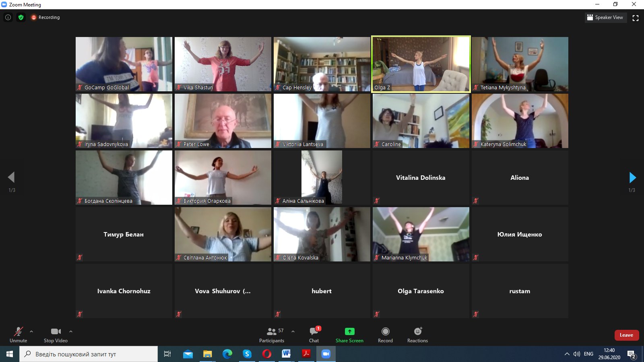Toggle the Record button
Image resolution: width=644 pixels, height=362 pixels.
[x=385, y=335]
